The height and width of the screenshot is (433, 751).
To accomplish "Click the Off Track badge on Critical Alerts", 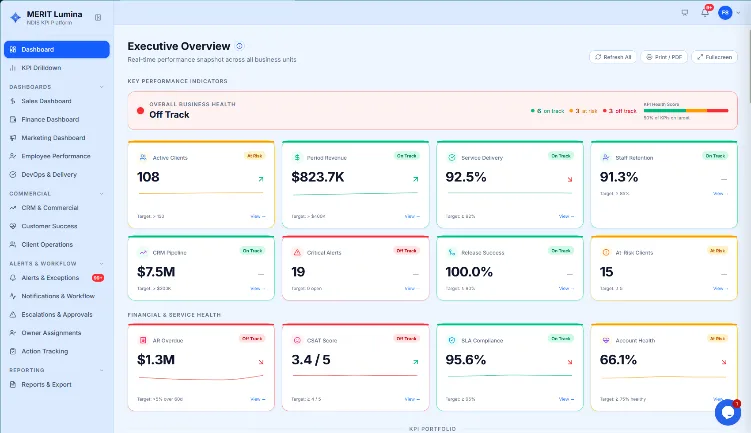I will coord(407,251).
